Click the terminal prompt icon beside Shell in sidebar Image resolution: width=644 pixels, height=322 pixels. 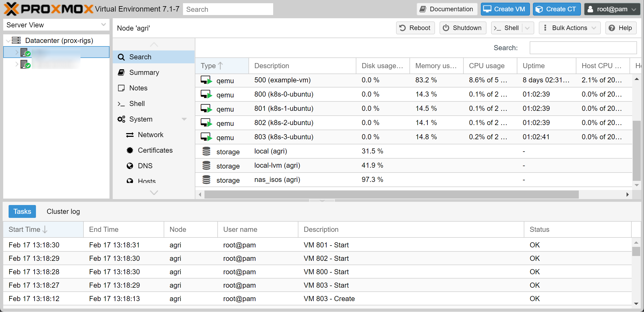click(121, 104)
